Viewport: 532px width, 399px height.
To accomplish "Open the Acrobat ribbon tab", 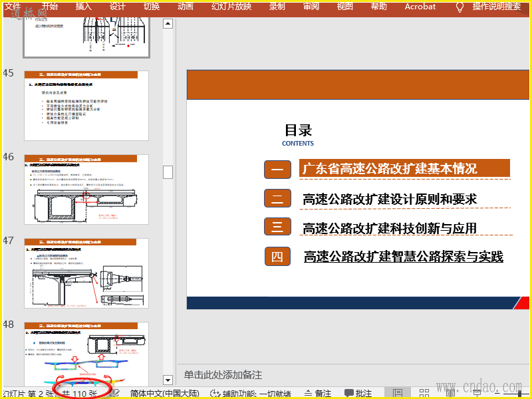I will tap(420, 6).
